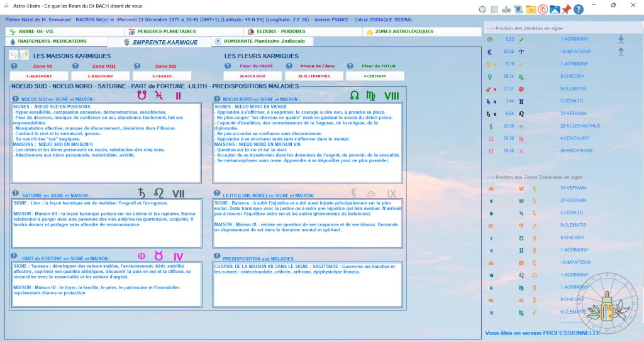This screenshot has height=342, width=644.
Task: Click the red circled copy icon
Action: click(542, 9)
